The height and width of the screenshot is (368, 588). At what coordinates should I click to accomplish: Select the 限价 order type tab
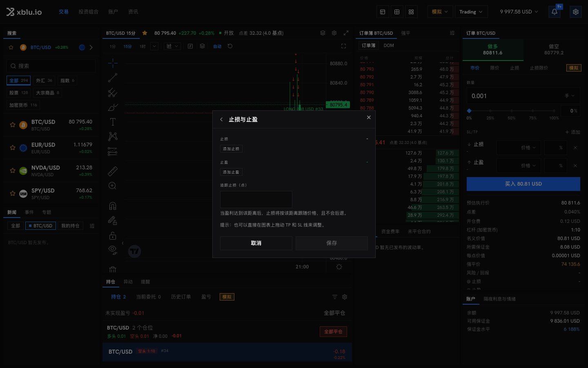point(494,68)
